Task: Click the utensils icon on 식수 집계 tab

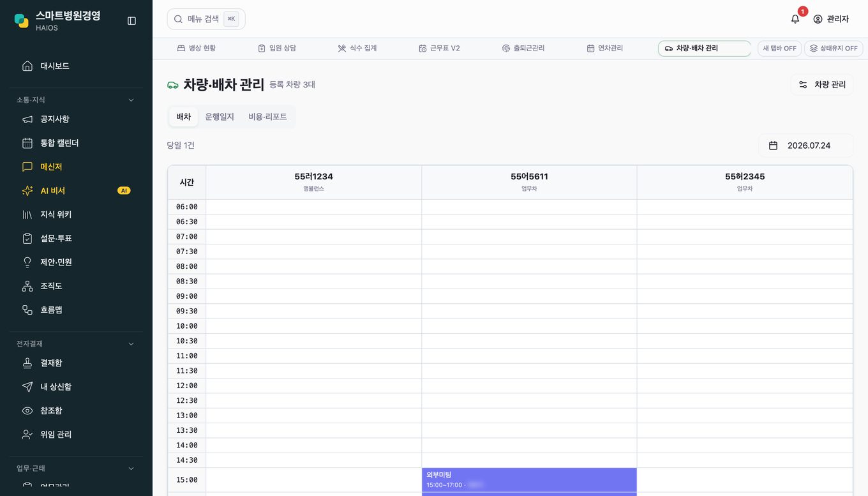Action: point(342,49)
